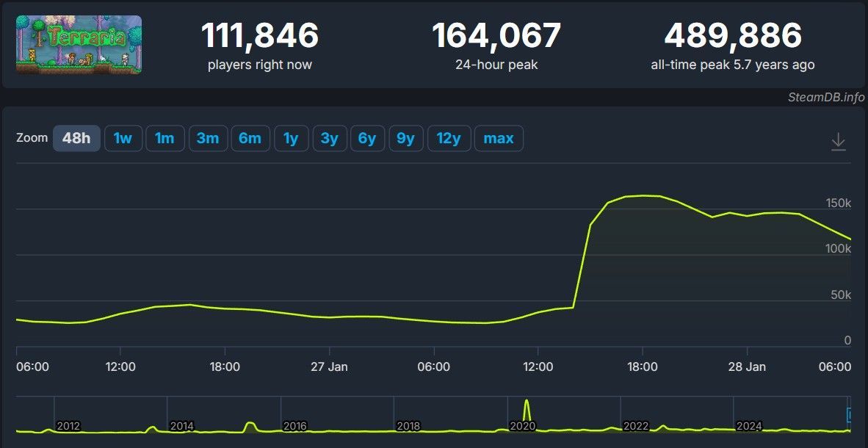
Task: Click the 164,067 24-hour peak stat
Action: [x=496, y=36]
